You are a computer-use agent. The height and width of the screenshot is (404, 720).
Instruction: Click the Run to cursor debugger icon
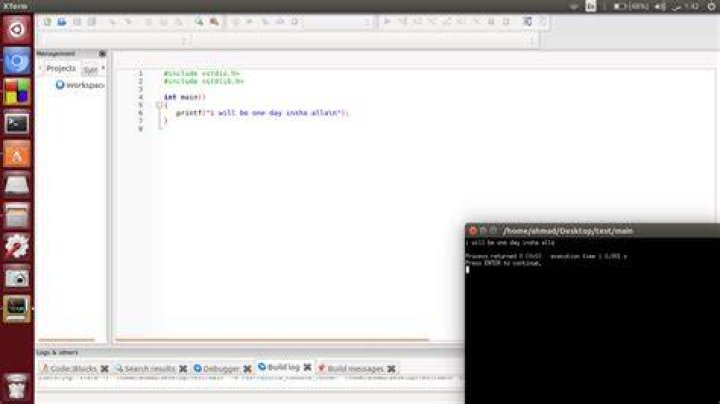[x=402, y=22]
